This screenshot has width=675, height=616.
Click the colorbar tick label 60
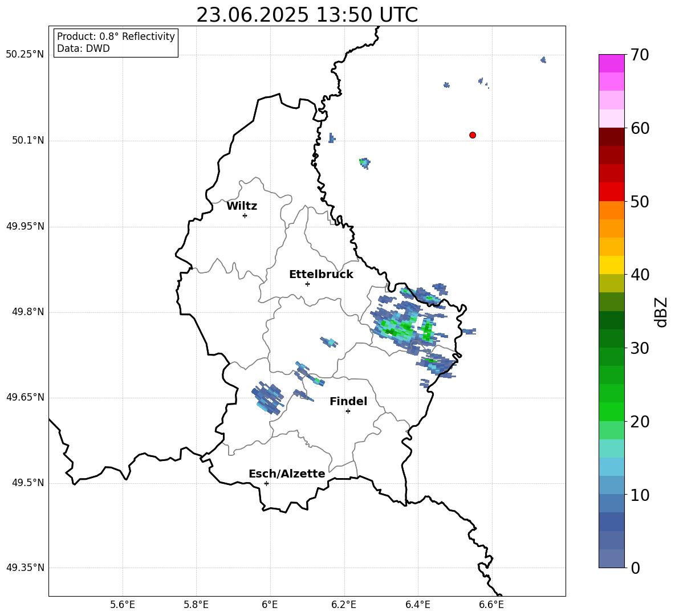click(640, 128)
